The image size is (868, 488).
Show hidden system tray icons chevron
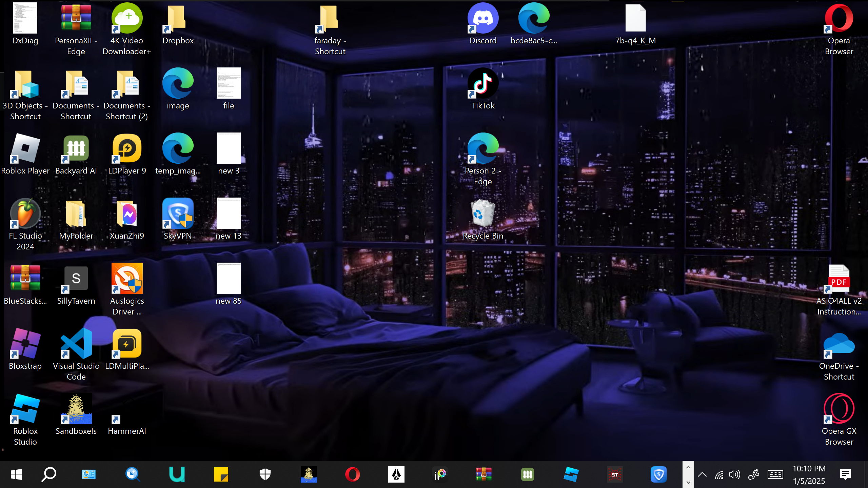point(702,474)
